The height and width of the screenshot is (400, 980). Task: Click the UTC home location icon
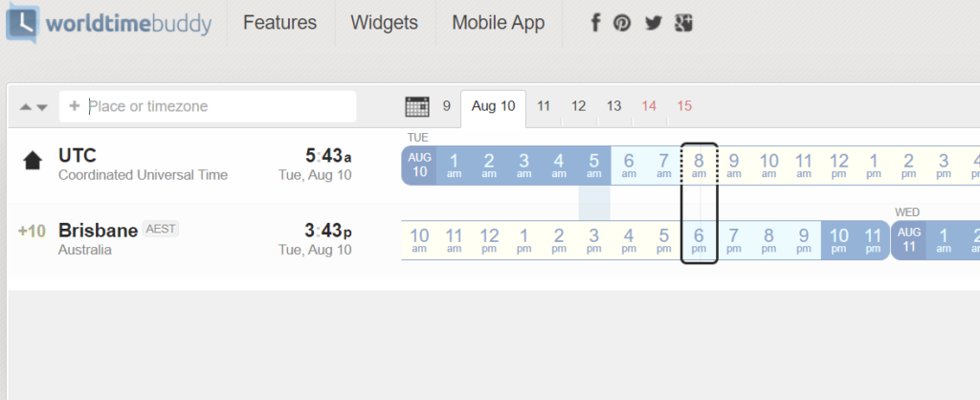[x=33, y=162]
